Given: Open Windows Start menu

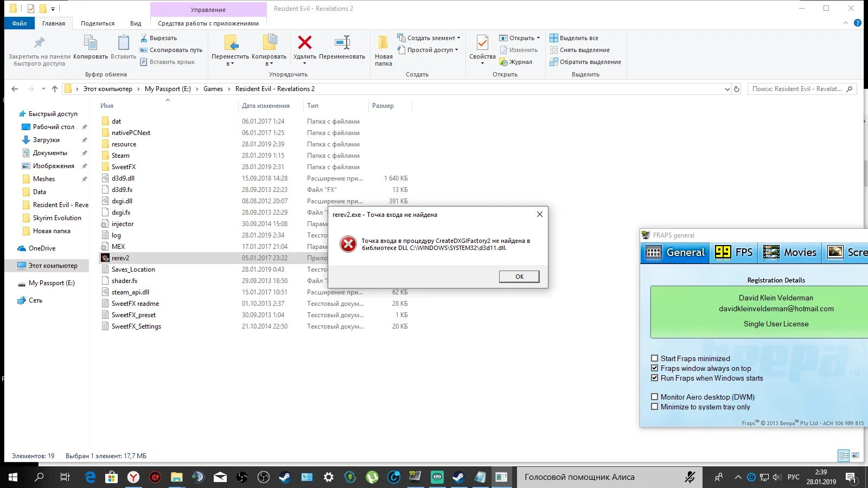Looking at the screenshot, I should point(13,477).
